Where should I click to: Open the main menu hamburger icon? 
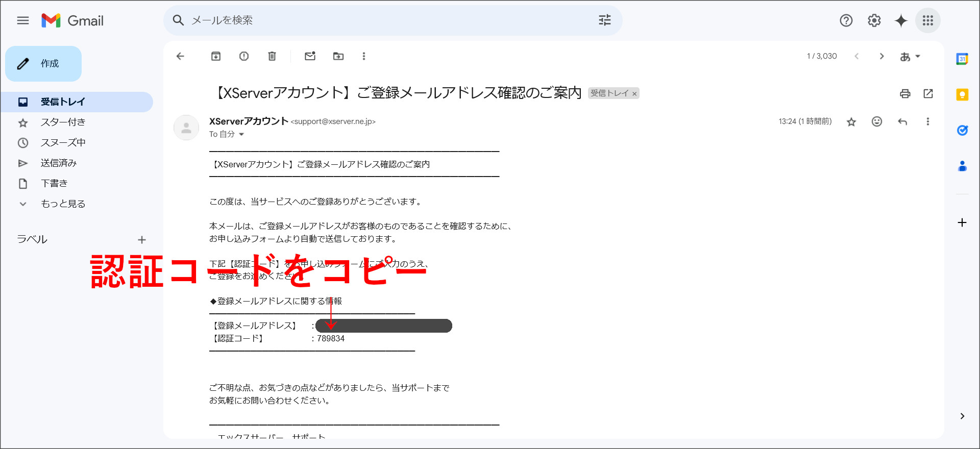click(23, 20)
